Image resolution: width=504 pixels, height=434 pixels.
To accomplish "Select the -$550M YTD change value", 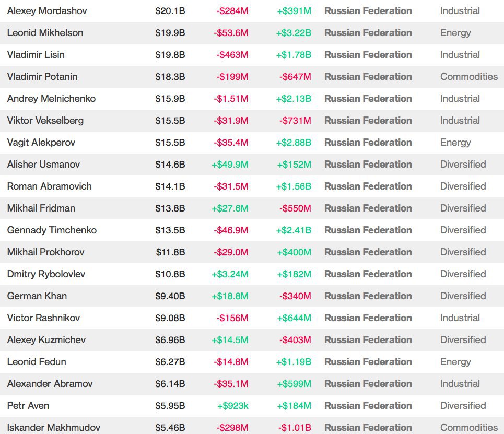I will (x=295, y=208).
